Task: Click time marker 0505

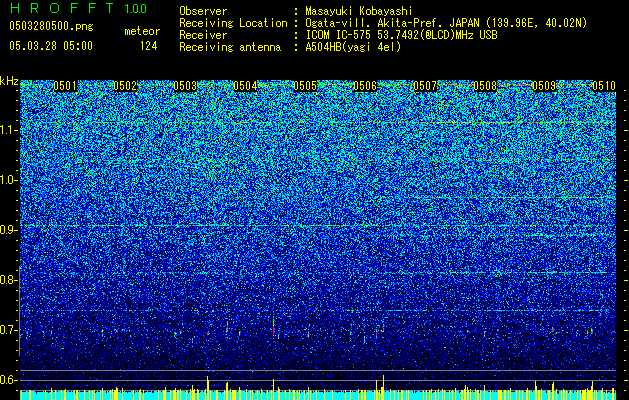Action: point(305,86)
